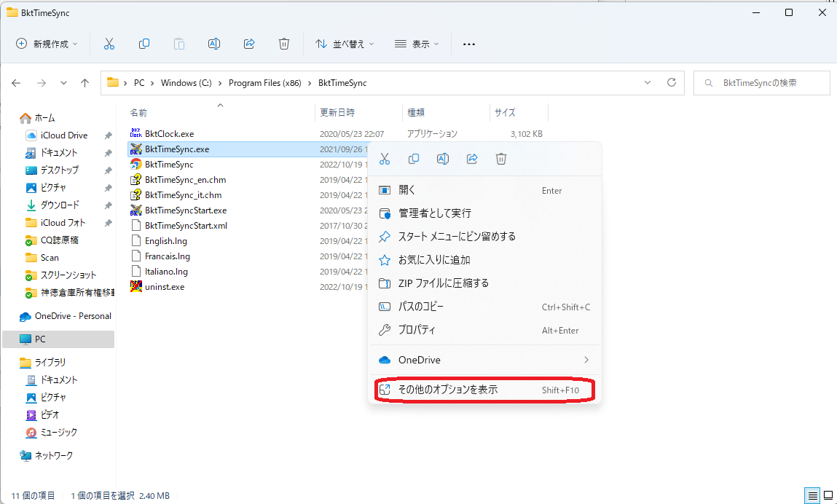Click Delete icon in the context menu
Viewport: 837px width, 504px height.
(500, 159)
